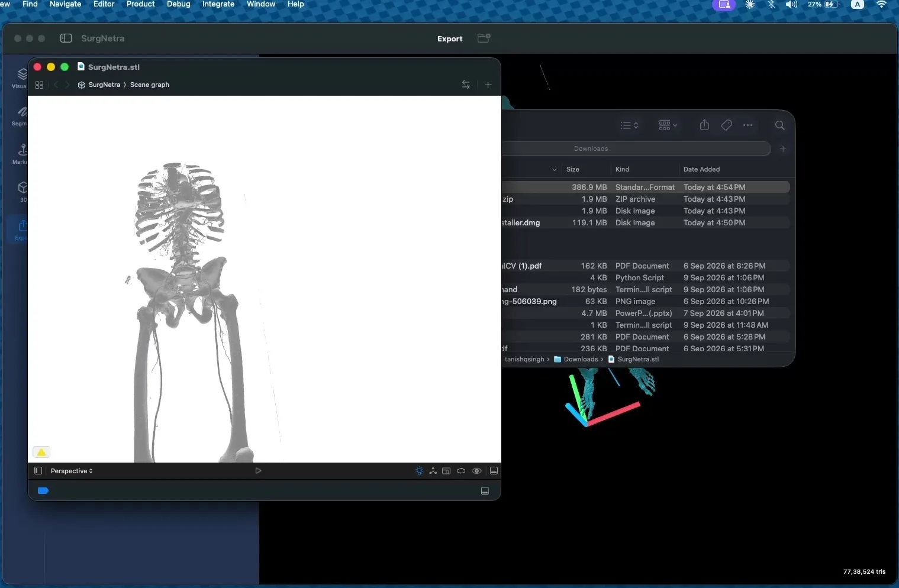This screenshot has width=899, height=588.
Task: Open the Navigate menu
Action: pos(65,4)
